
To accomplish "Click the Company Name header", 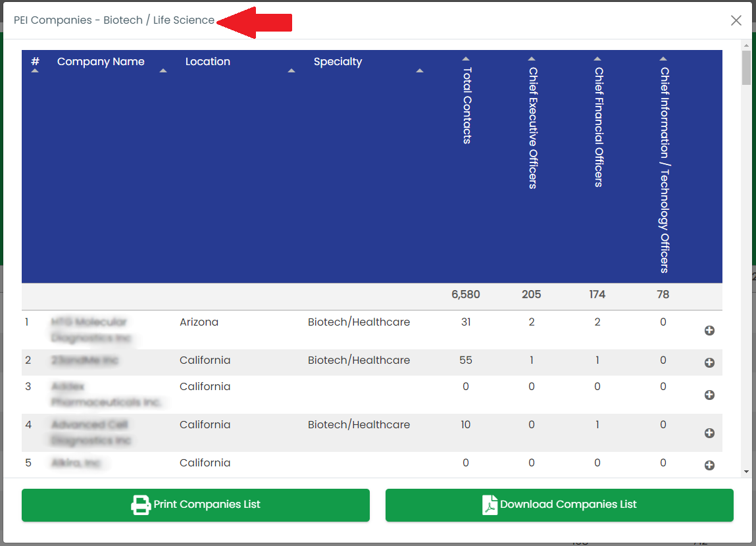I will pyautogui.click(x=101, y=62).
